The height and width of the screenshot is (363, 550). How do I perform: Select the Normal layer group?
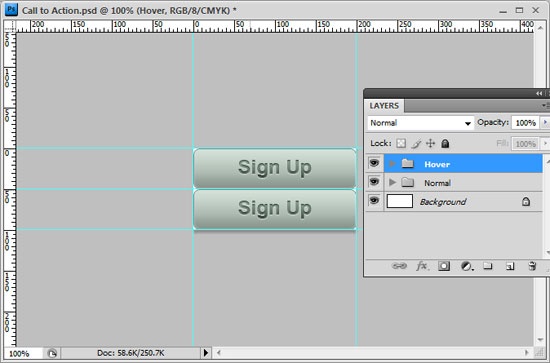click(x=463, y=182)
